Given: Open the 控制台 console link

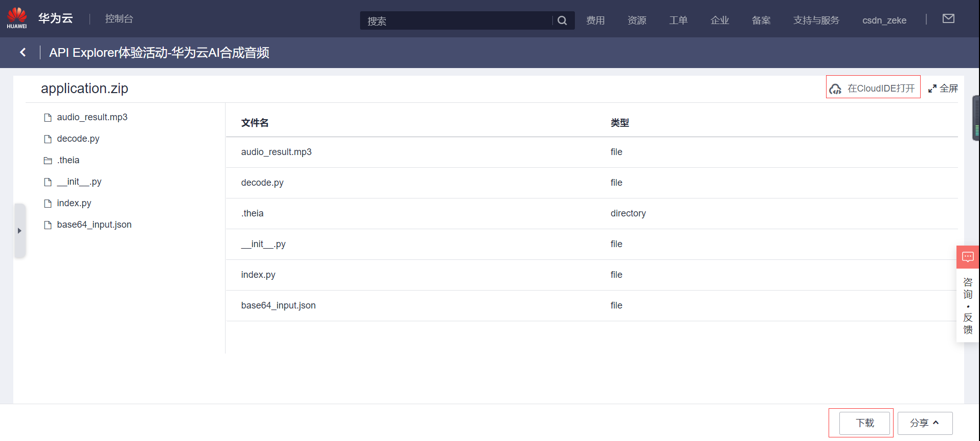Looking at the screenshot, I should pos(119,19).
